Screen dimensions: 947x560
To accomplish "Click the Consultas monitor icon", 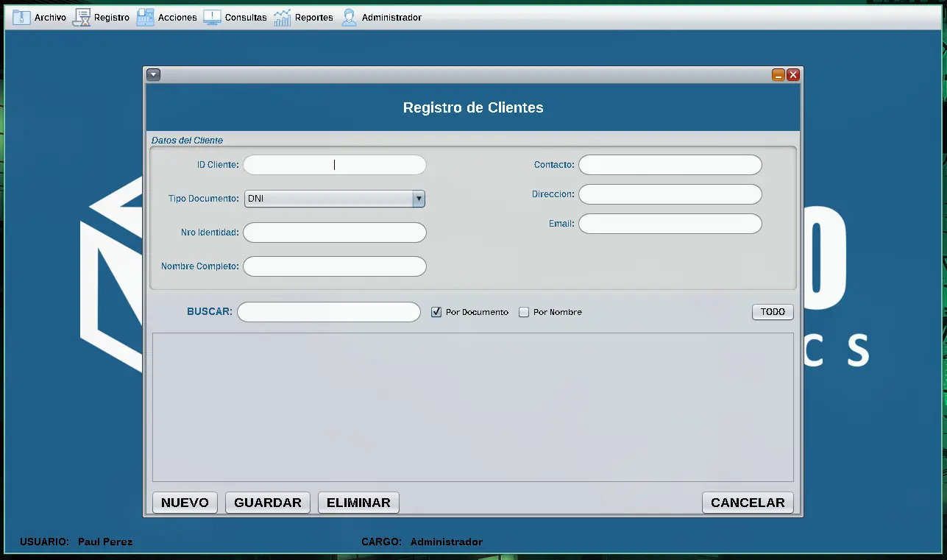I will [212, 18].
